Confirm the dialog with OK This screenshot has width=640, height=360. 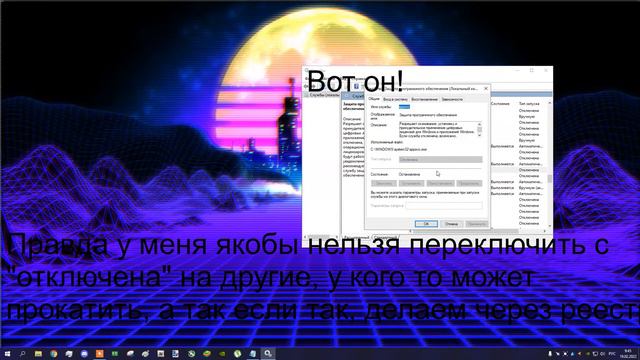coord(426,224)
